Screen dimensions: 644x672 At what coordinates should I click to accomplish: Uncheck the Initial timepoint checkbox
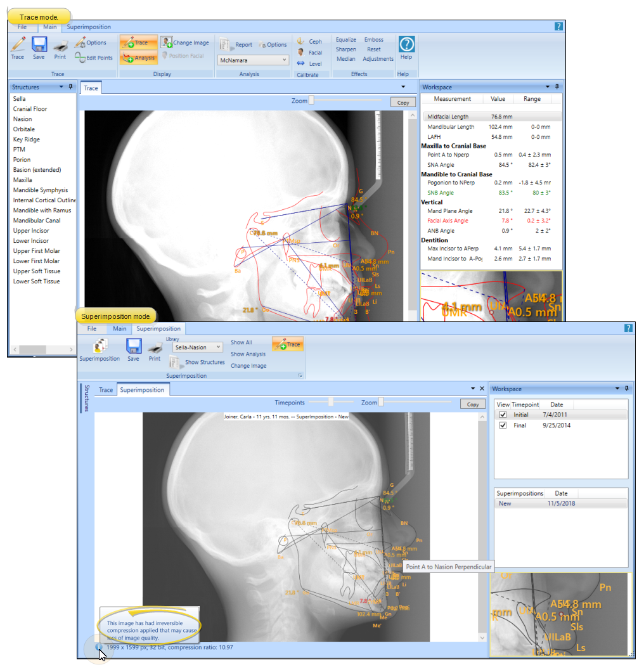coord(503,415)
